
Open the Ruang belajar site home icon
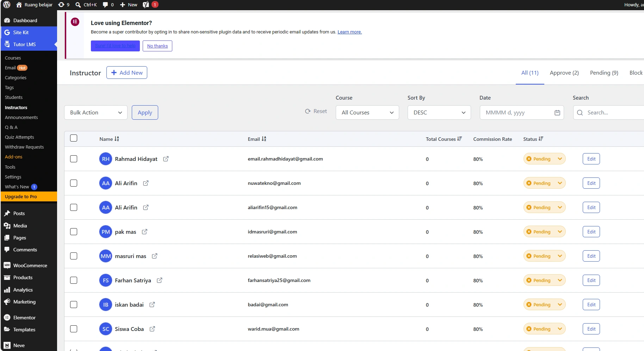click(19, 5)
